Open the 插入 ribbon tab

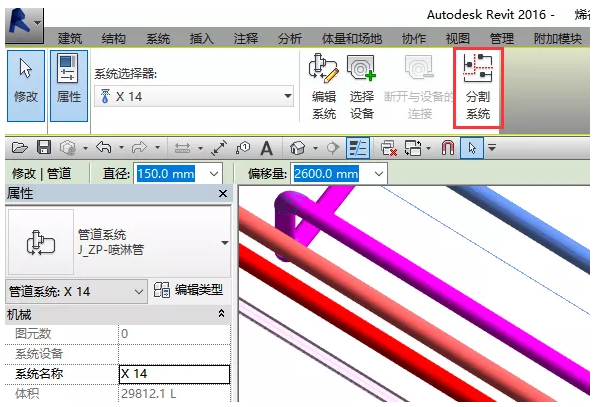tap(201, 38)
